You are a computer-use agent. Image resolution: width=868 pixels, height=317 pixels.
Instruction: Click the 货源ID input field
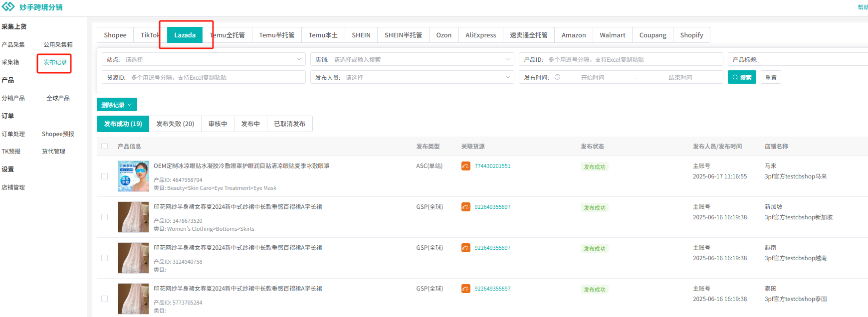click(x=204, y=77)
